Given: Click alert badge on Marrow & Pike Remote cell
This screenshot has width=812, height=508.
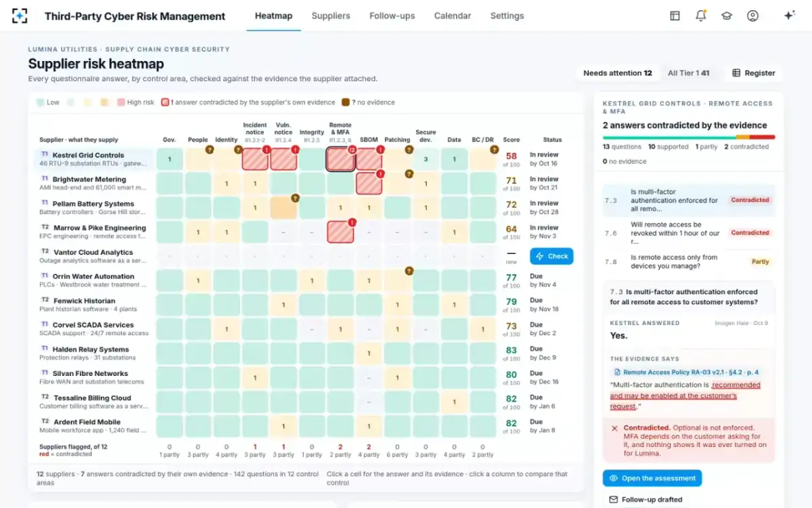Looking at the screenshot, I should coord(351,222).
